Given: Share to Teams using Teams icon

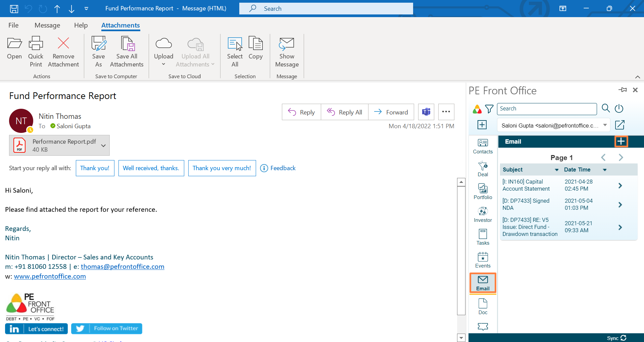Looking at the screenshot, I should click(x=426, y=112).
